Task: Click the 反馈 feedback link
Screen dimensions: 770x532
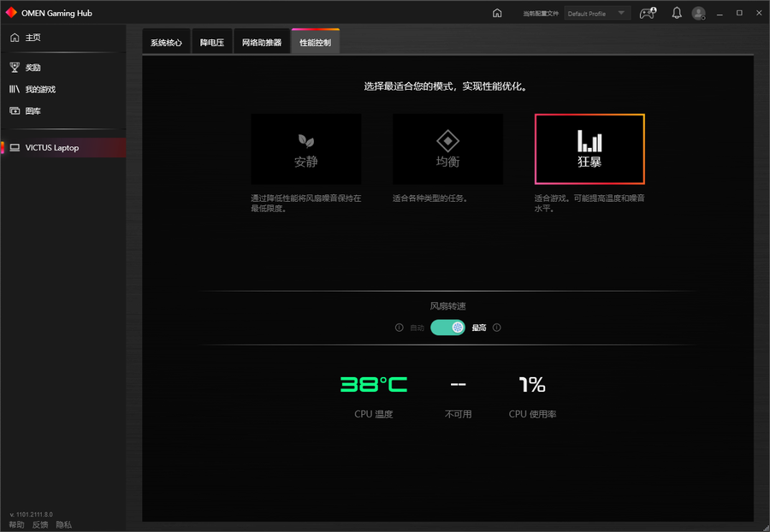Action: 40,524
